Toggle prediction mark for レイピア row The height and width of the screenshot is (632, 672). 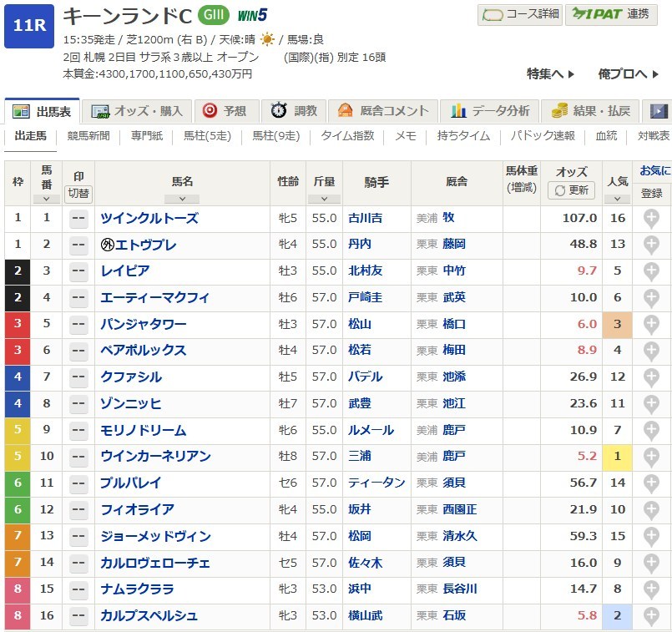point(78,271)
